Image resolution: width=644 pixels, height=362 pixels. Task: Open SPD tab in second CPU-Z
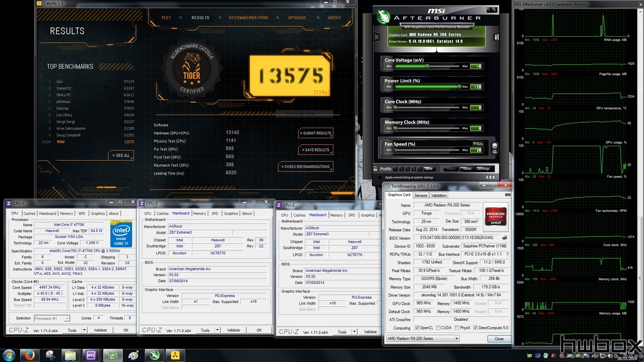click(x=215, y=214)
